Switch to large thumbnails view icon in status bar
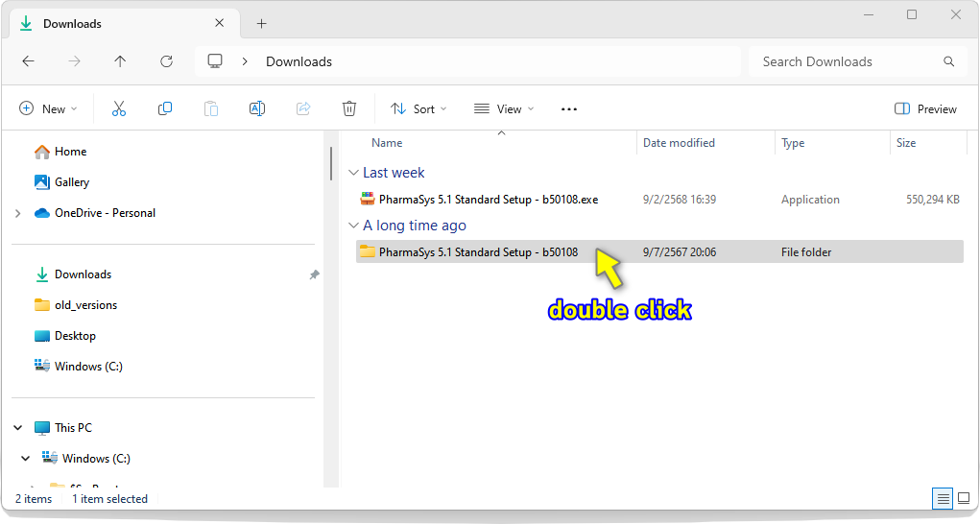Viewport: 980px width, 524px height. (x=964, y=498)
